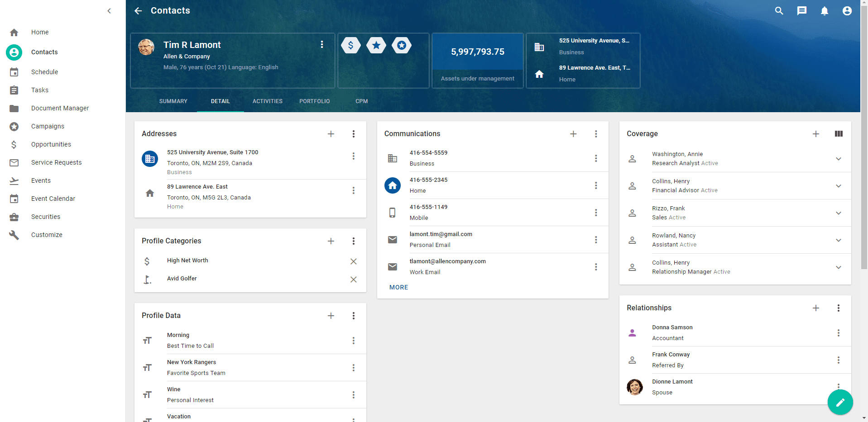This screenshot has width=868, height=422.
Task: Switch to the Summary tab
Action: click(173, 101)
